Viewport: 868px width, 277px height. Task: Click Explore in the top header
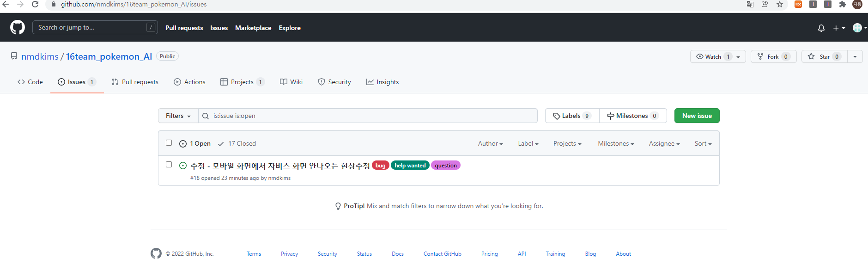pos(290,28)
